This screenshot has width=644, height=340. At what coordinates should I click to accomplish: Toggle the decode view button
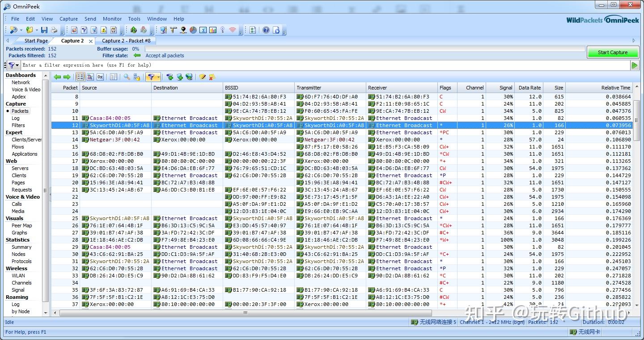coord(90,77)
